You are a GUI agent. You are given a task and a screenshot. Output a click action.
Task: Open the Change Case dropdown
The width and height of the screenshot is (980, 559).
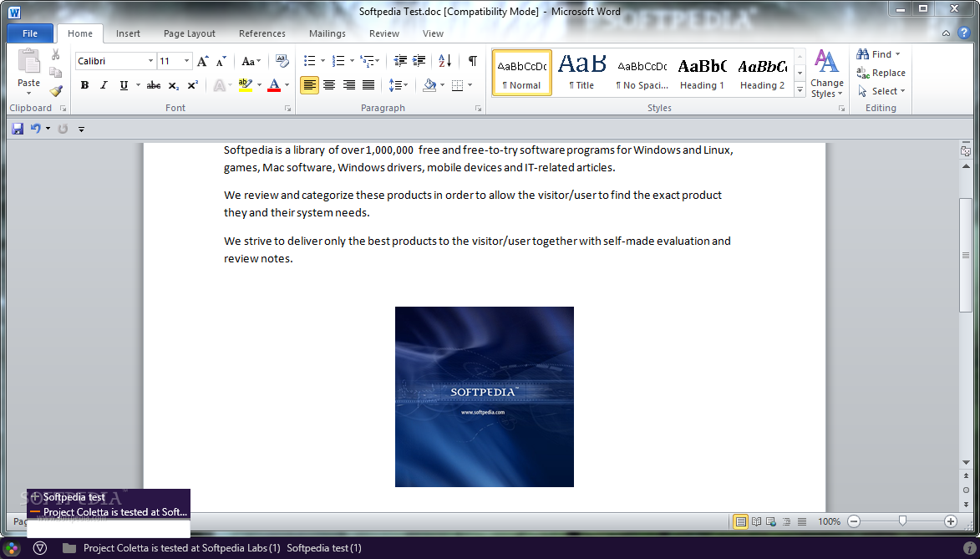click(251, 61)
